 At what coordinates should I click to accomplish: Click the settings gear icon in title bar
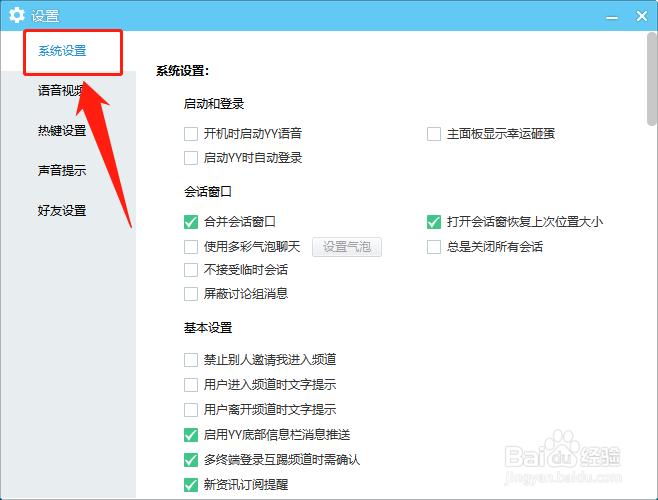coord(17,16)
